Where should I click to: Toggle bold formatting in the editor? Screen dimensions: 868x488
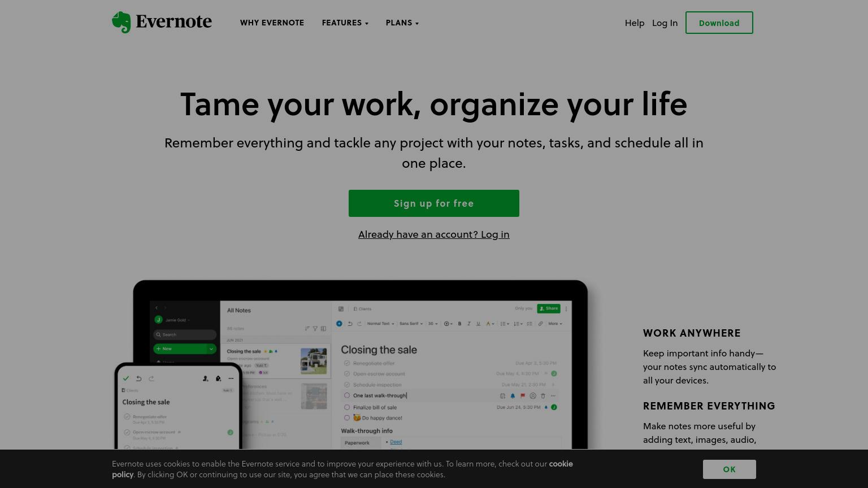pyautogui.click(x=459, y=324)
